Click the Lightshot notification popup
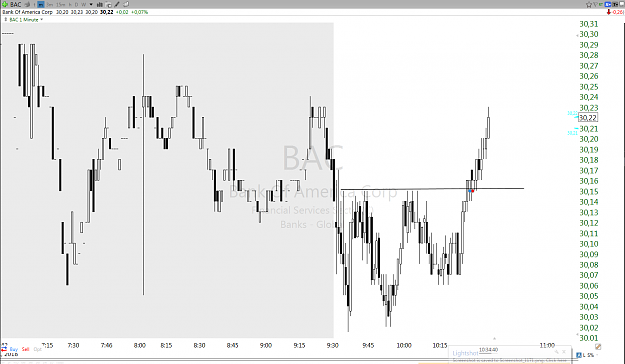The width and height of the screenshot is (625, 364). [510, 354]
